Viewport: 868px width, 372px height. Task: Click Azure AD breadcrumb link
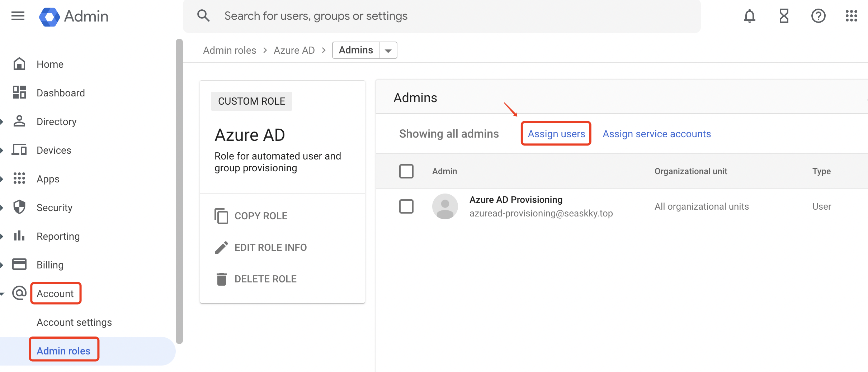294,50
